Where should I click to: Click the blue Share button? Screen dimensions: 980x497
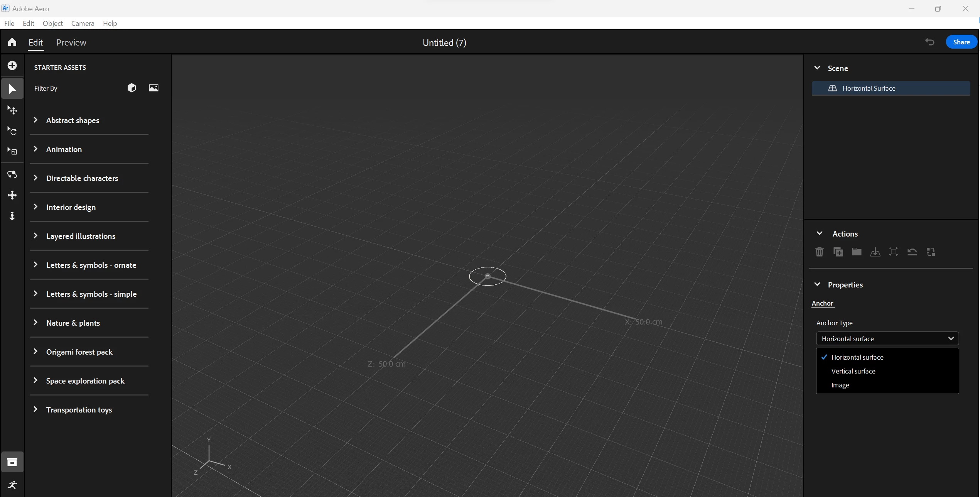coord(961,42)
